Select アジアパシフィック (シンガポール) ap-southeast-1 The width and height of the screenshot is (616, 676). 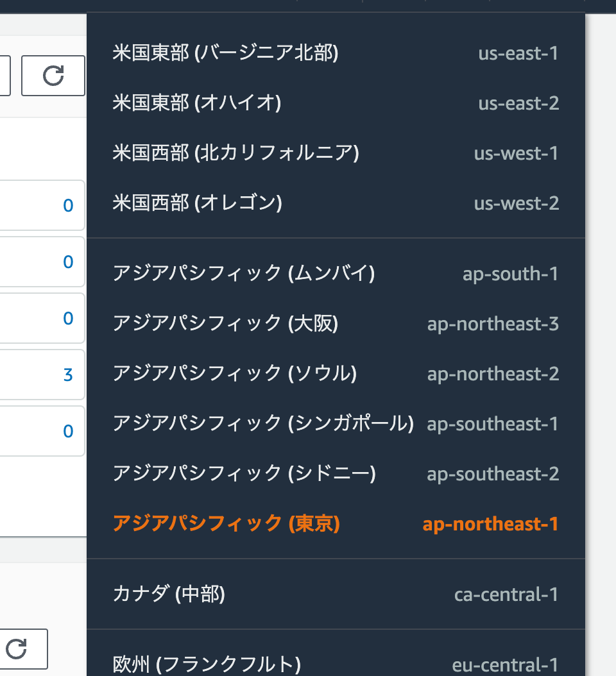tap(336, 424)
